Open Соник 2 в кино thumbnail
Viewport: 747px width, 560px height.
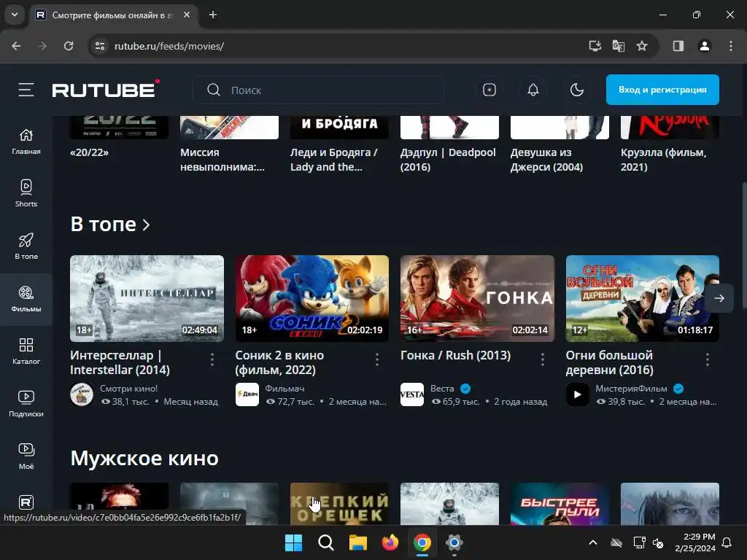pos(312,298)
